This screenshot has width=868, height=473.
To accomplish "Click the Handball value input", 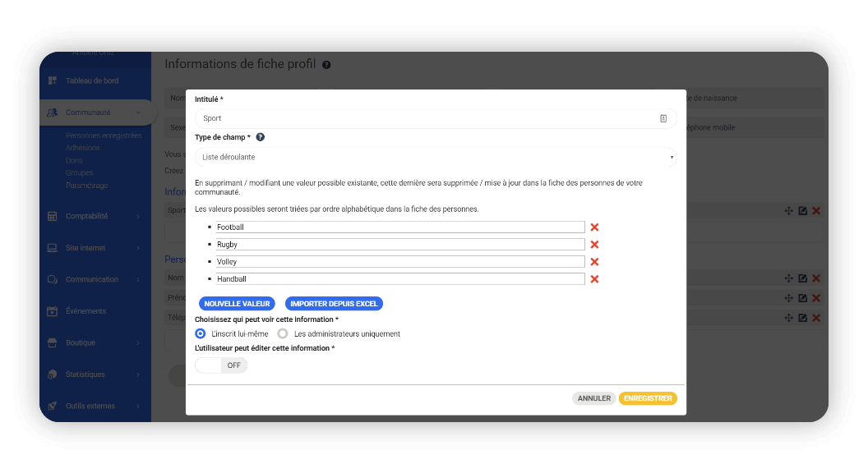I will [x=399, y=279].
